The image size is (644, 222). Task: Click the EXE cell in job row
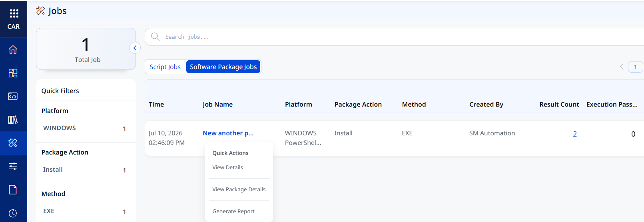click(x=407, y=133)
